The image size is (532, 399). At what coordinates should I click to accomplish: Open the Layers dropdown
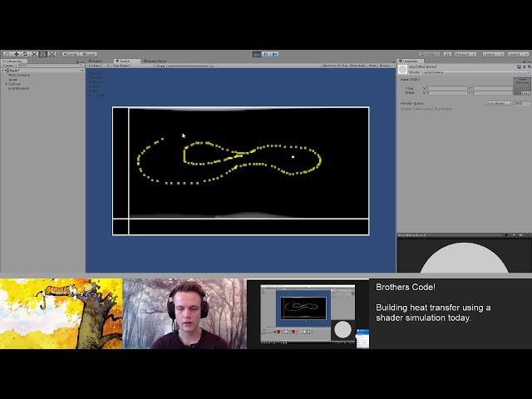493,54
